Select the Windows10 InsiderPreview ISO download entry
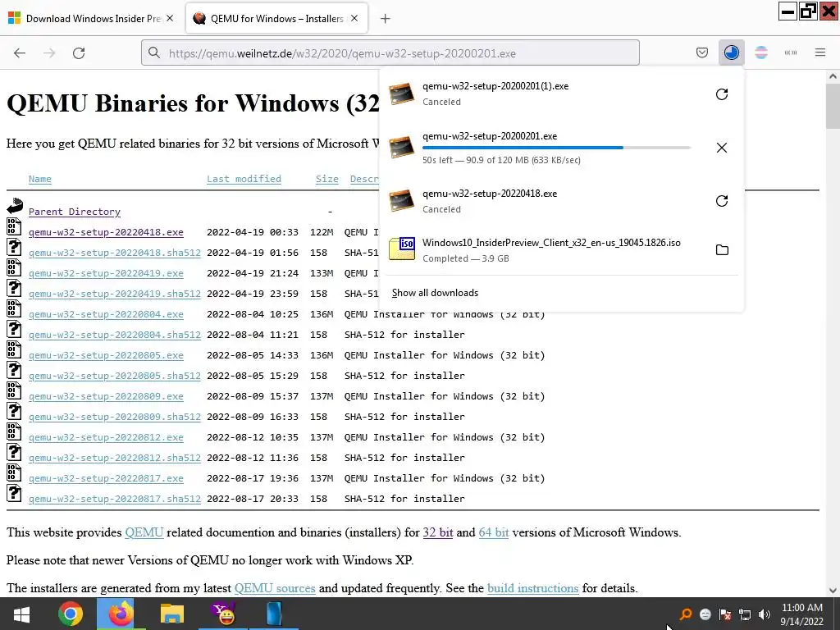Image resolution: width=840 pixels, height=630 pixels. coord(561,250)
